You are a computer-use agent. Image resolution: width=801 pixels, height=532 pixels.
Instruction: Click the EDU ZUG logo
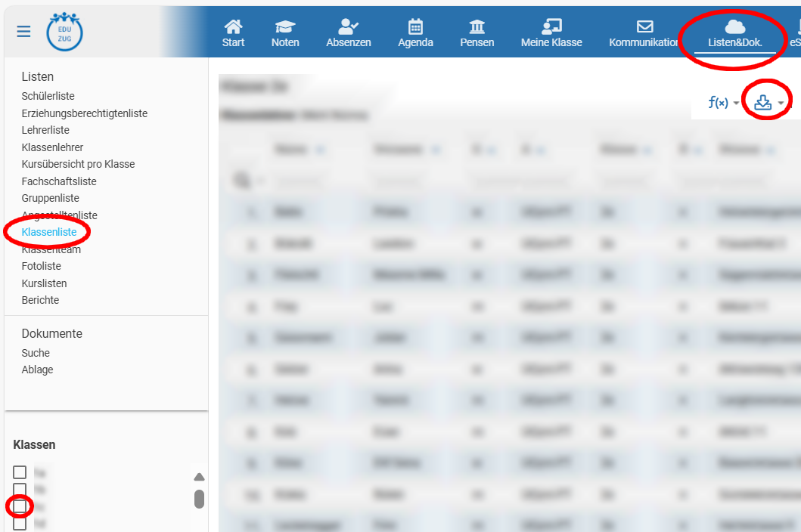pyautogui.click(x=64, y=32)
